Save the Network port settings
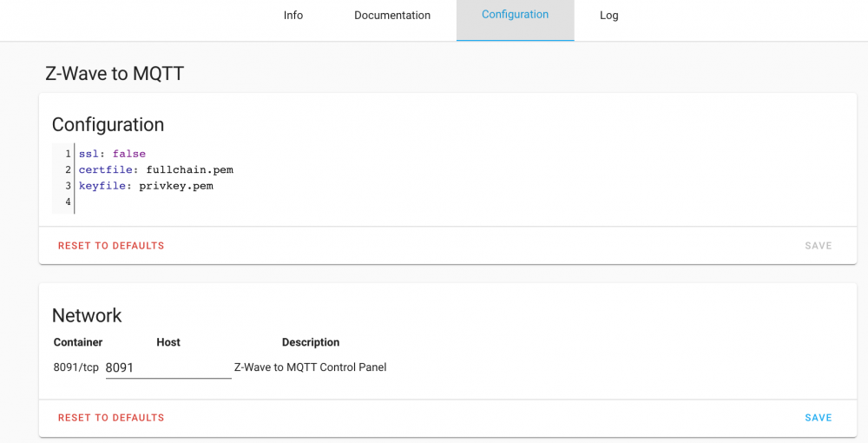This screenshot has height=443, width=868. (818, 418)
